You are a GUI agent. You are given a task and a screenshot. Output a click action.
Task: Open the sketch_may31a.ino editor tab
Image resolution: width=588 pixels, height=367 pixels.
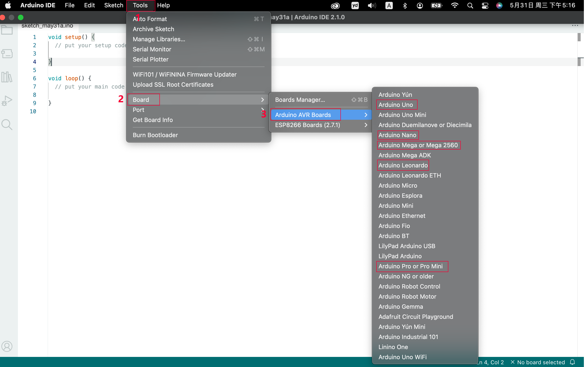click(47, 26)
